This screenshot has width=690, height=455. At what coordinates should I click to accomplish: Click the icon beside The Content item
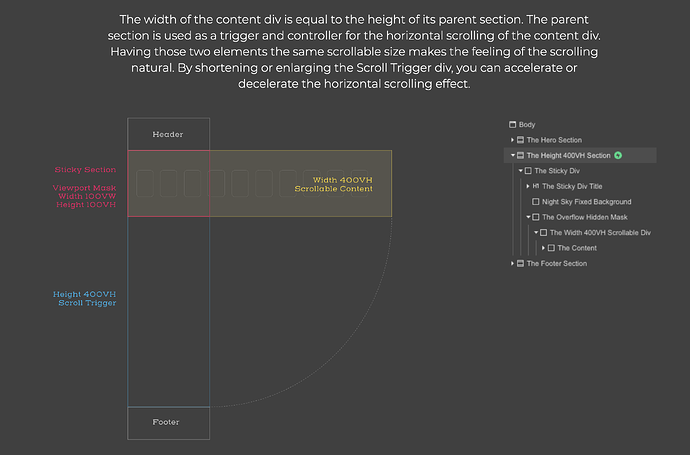click(x=551, y=248)
